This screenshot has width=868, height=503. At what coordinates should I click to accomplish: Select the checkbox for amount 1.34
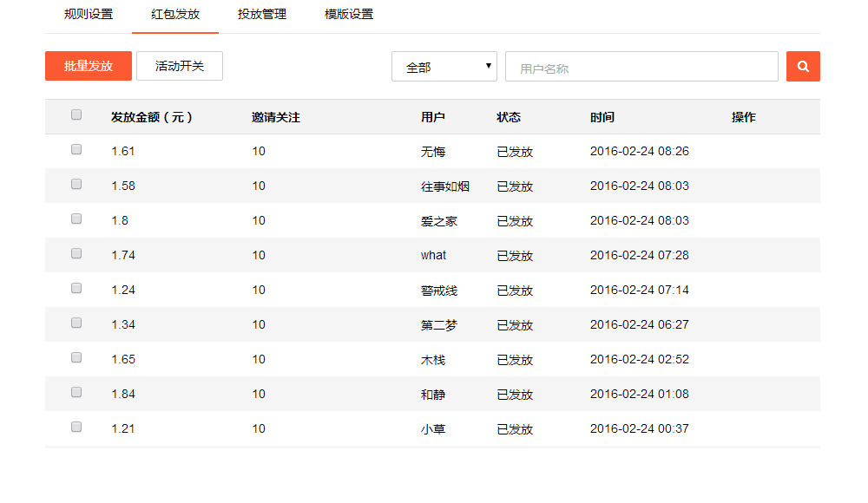click(x=76, y=323)
